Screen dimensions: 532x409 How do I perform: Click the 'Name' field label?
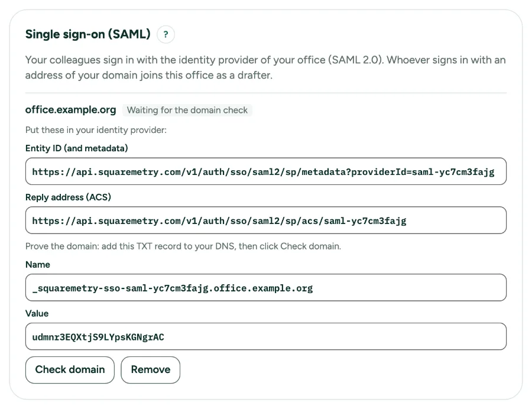(x=38, y=265)
